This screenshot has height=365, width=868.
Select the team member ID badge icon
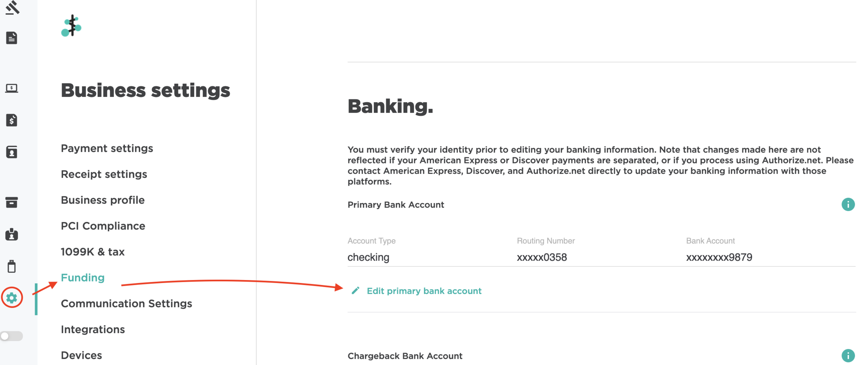[12, 235]
